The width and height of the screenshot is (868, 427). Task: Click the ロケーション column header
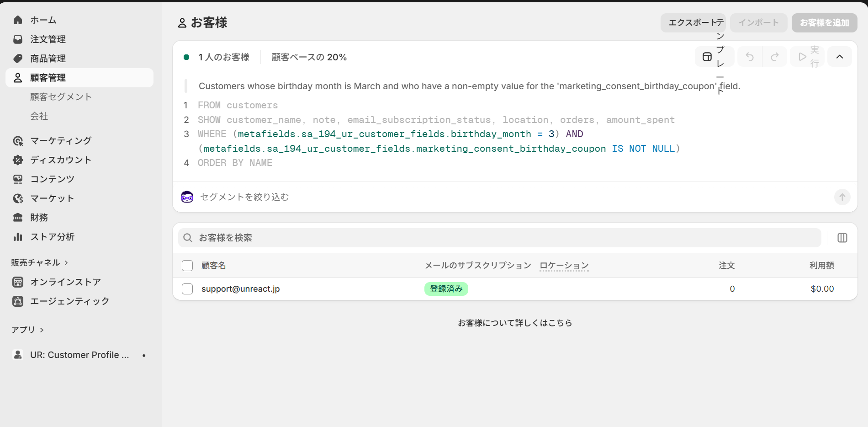[x=564, y=266]
